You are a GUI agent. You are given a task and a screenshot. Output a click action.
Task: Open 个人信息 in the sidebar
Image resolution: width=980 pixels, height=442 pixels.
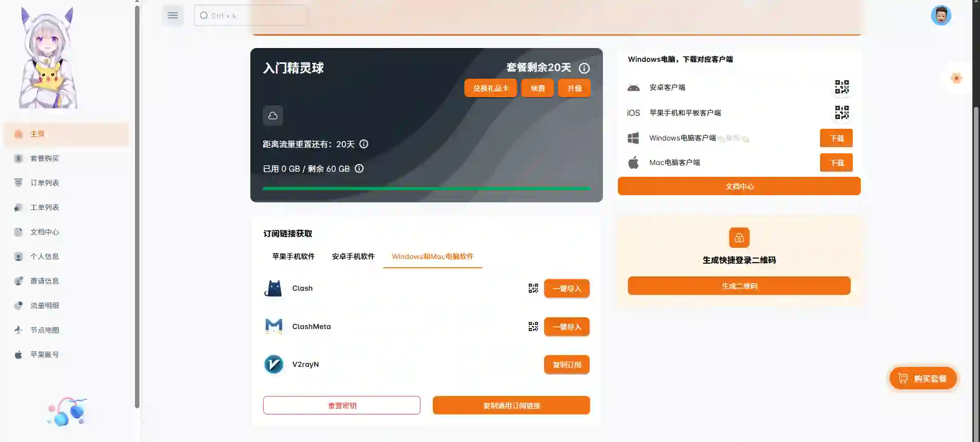coord(66,257)
